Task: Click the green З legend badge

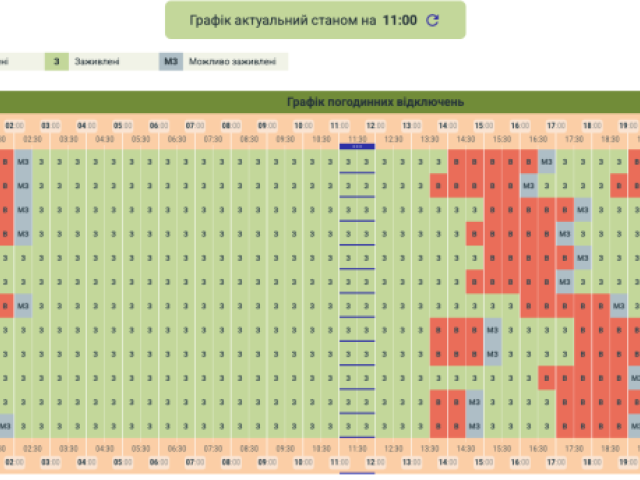Action: 56,61
